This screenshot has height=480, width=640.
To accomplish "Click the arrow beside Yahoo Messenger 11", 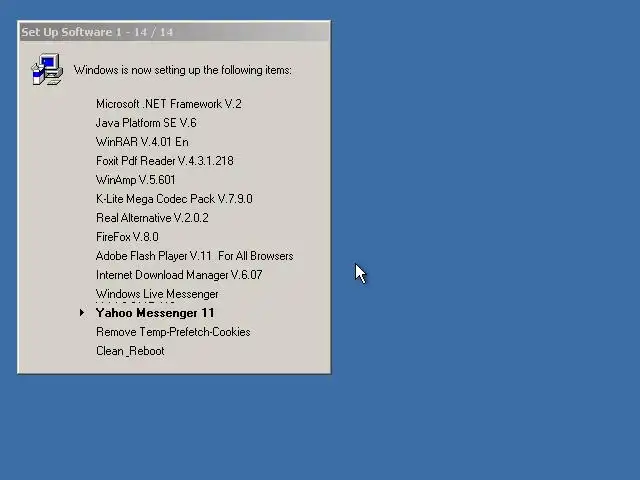I will click(x=82, y=313).
